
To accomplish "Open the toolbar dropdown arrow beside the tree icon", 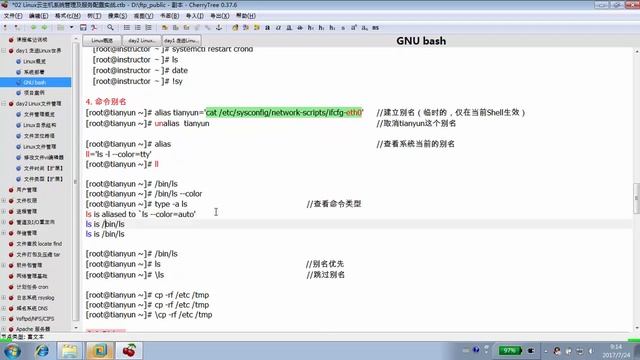I will pyautogui.click(x=71, y=28).
